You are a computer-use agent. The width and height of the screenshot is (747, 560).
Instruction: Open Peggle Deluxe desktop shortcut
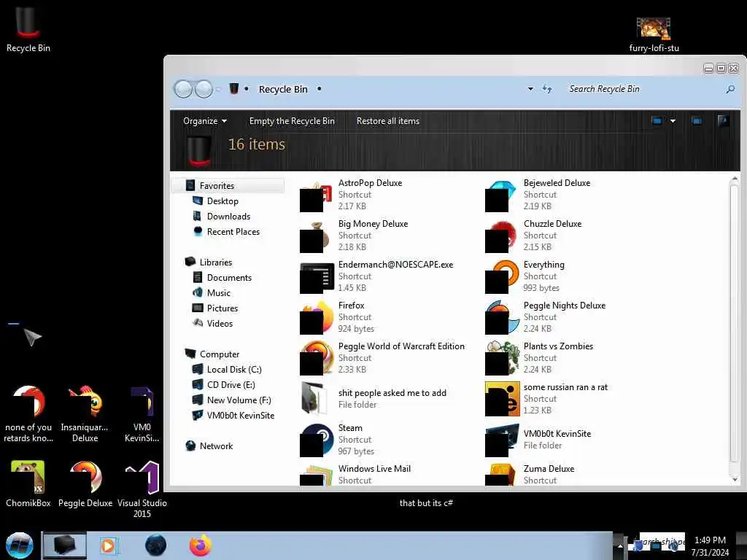(x=85, y=484)
